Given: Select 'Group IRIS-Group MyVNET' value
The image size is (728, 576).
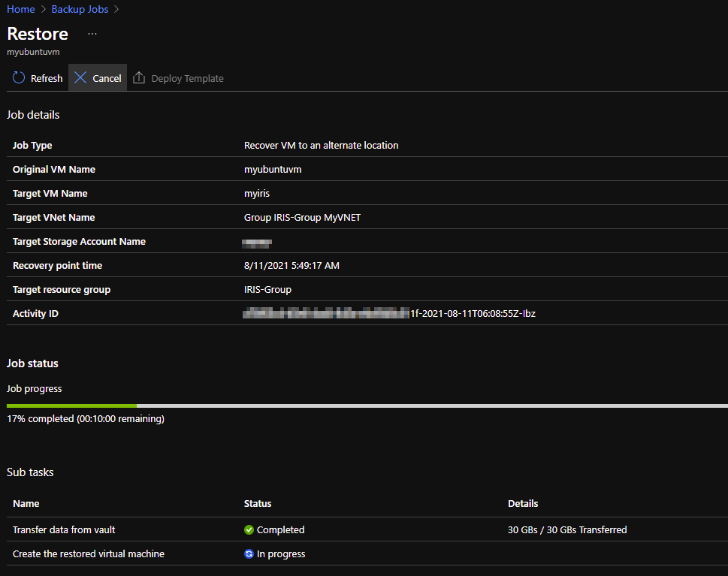Looking at the screenshot, I should pos(302,218).
